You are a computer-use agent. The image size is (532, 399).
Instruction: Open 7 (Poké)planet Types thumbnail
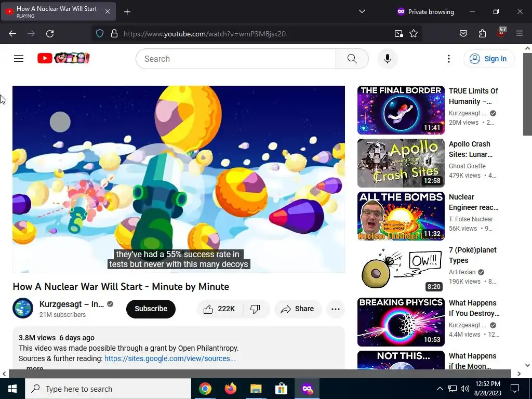pos(401,269)
